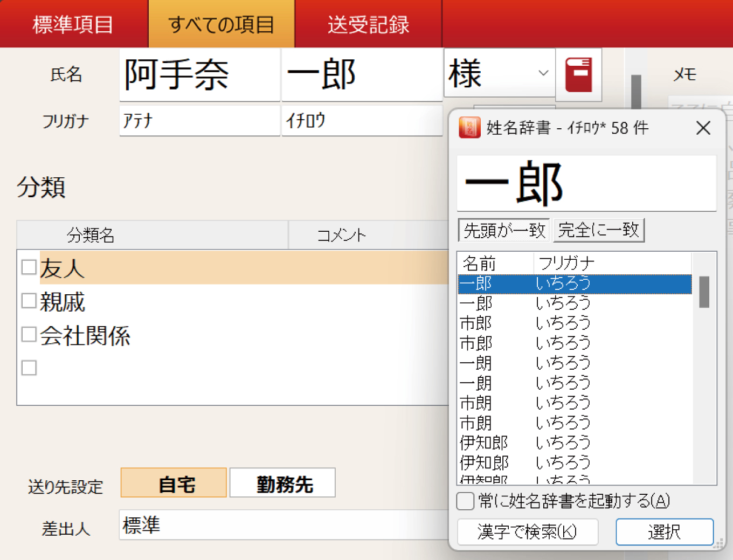Select the 伊知郎 entry in the list
Image resolution: width=733 pixels, height=560 pixels.
tap(483, 443)
